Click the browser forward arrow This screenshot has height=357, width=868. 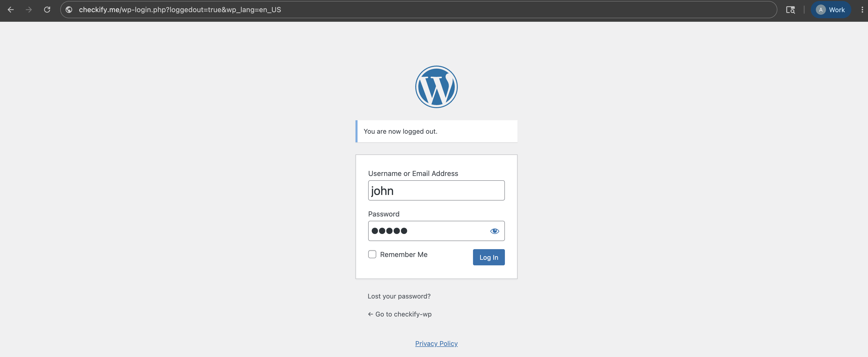29,10
